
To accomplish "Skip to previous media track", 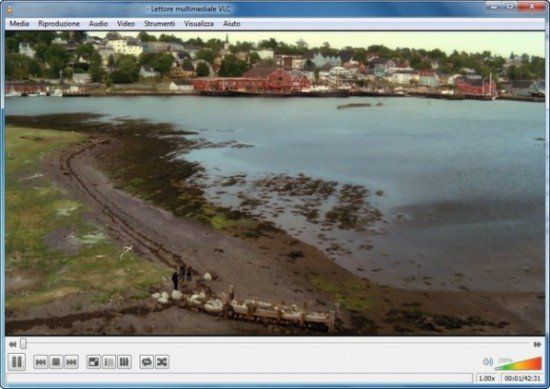I will (41, 362).
